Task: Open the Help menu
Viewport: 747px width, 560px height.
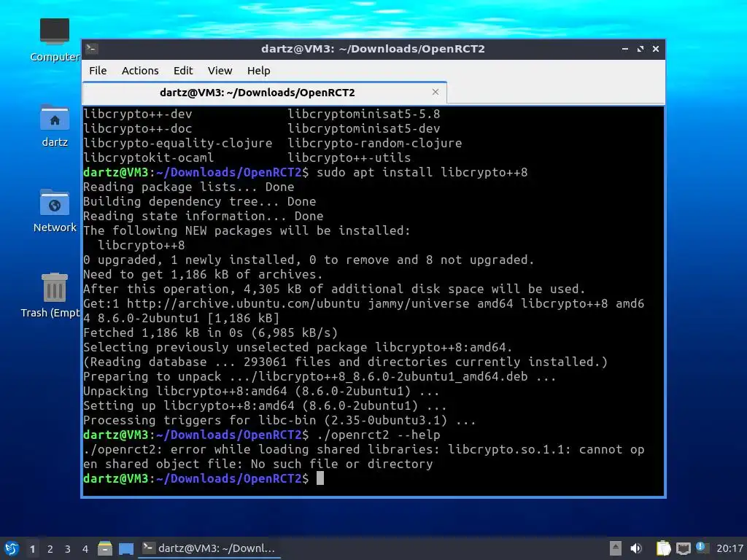Action: click(259, 71)
